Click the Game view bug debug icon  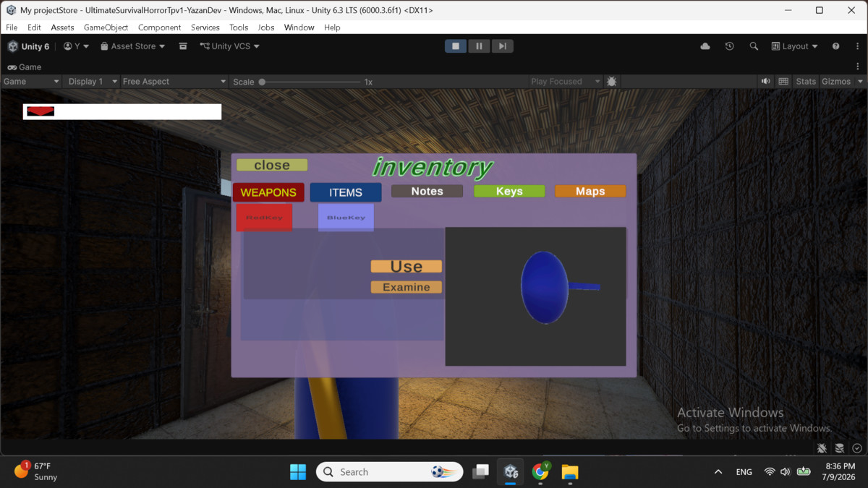[x=612, y=82]
